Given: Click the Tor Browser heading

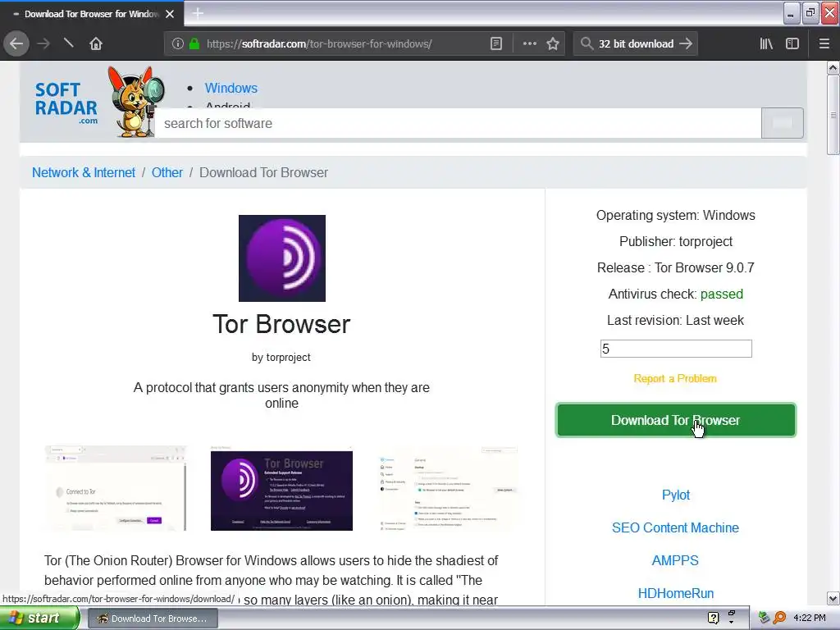Looking at the screenshot, I should (281, 324).
